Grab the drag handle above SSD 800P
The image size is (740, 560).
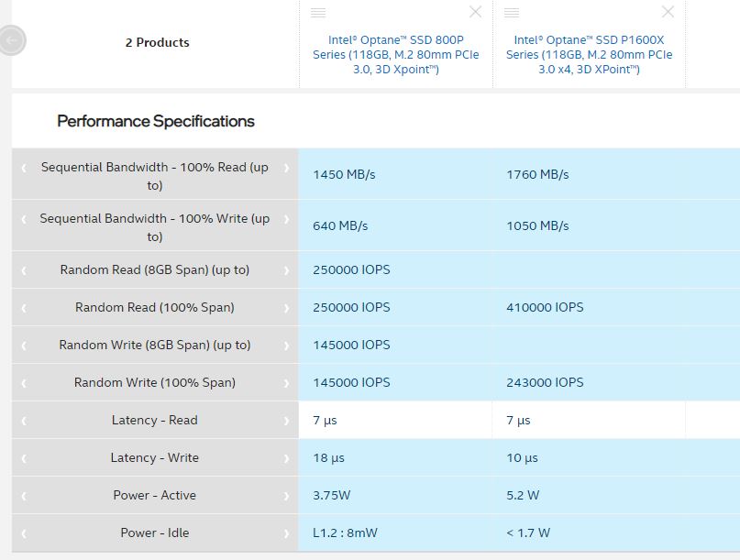point(318,13)
